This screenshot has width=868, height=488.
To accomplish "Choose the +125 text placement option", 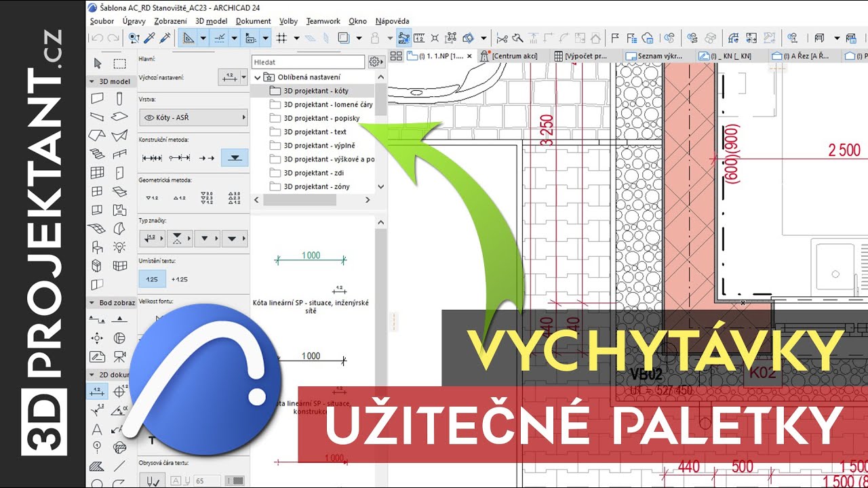I will tap(179, 279).
